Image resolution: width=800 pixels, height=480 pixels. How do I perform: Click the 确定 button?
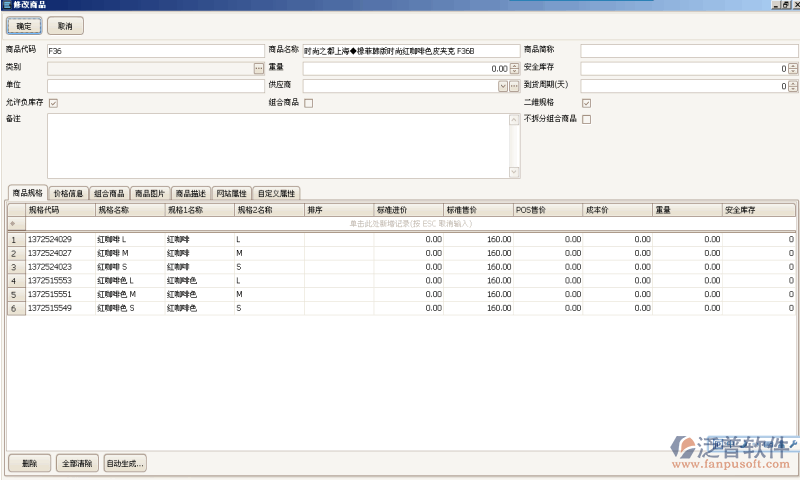[x=25, y=25]
